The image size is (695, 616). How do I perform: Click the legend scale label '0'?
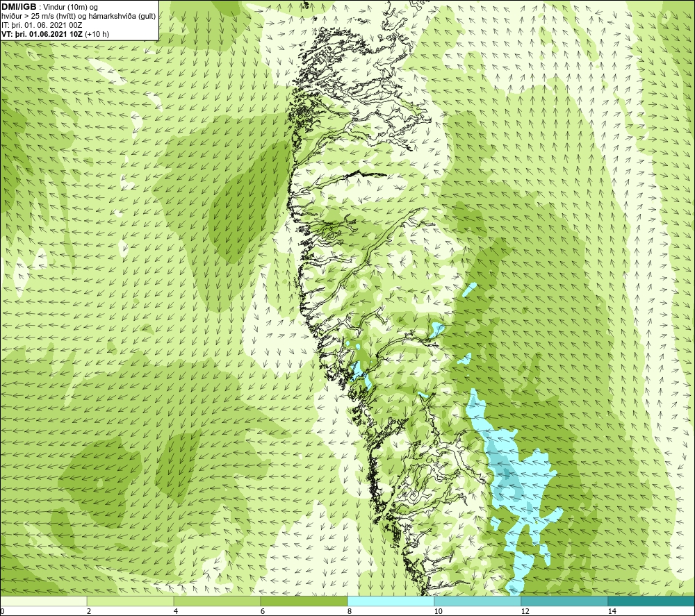point(2,612)
